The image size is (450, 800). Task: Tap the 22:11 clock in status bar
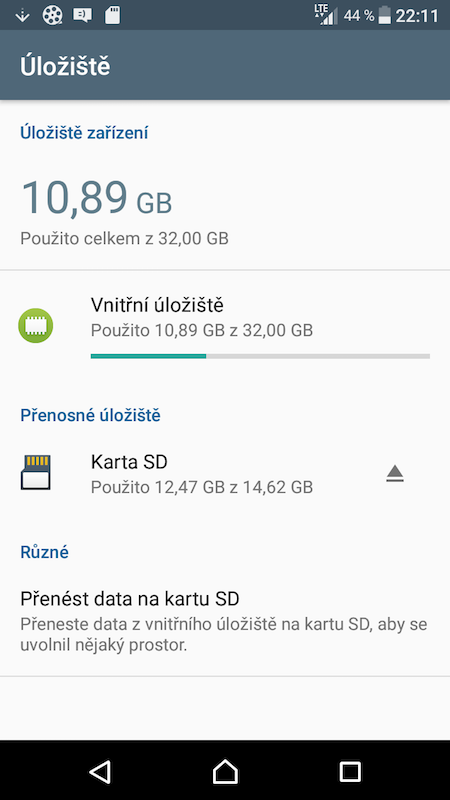point(417,16)
